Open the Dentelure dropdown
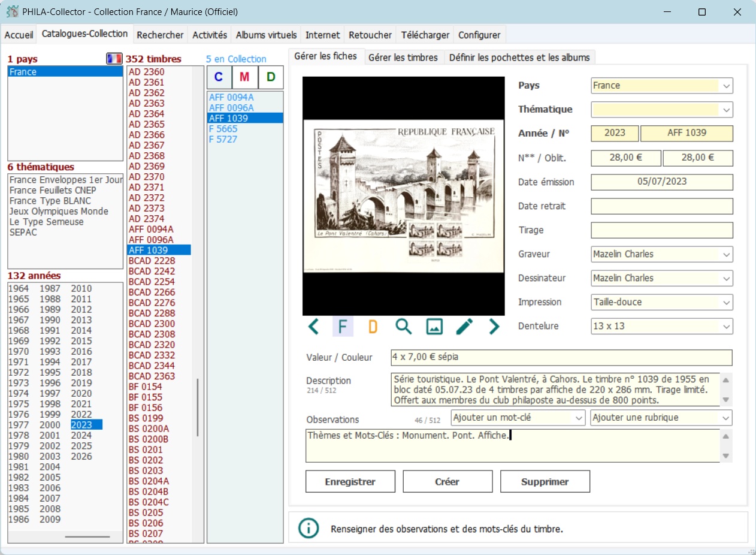Image resolution: width=756 pixels, height=555 pixels. coord(727,326)
